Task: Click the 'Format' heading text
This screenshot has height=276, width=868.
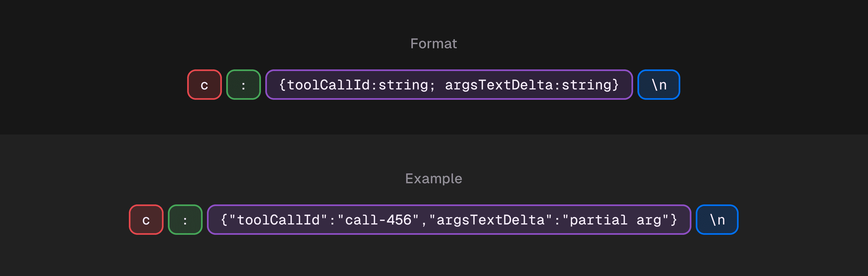Action: pos(433,43)
